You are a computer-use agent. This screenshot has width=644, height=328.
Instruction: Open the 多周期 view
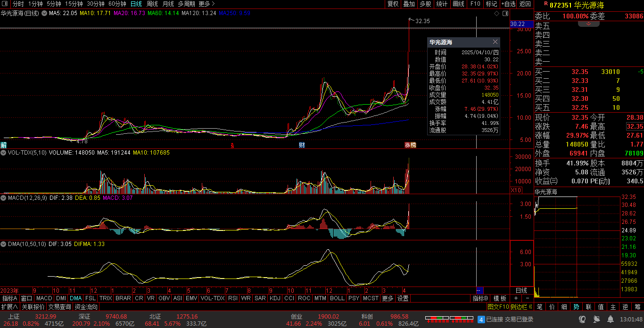pos(186,4)
